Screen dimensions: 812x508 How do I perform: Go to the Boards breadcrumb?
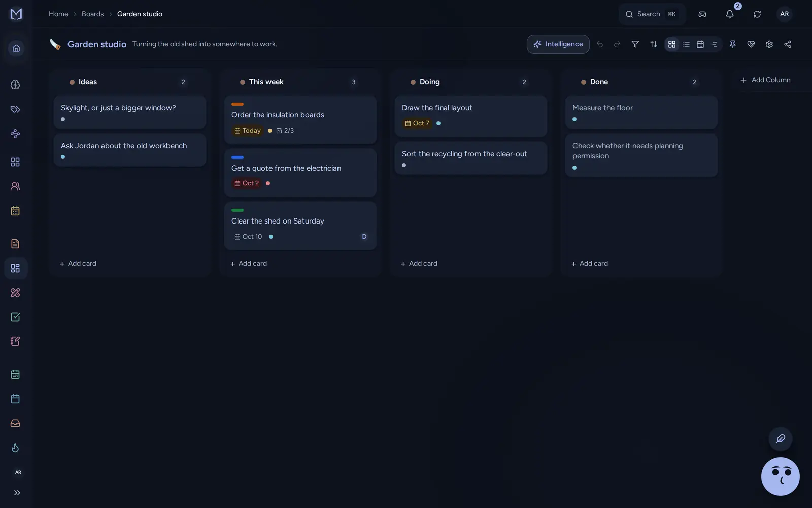(x=92, y=14)
